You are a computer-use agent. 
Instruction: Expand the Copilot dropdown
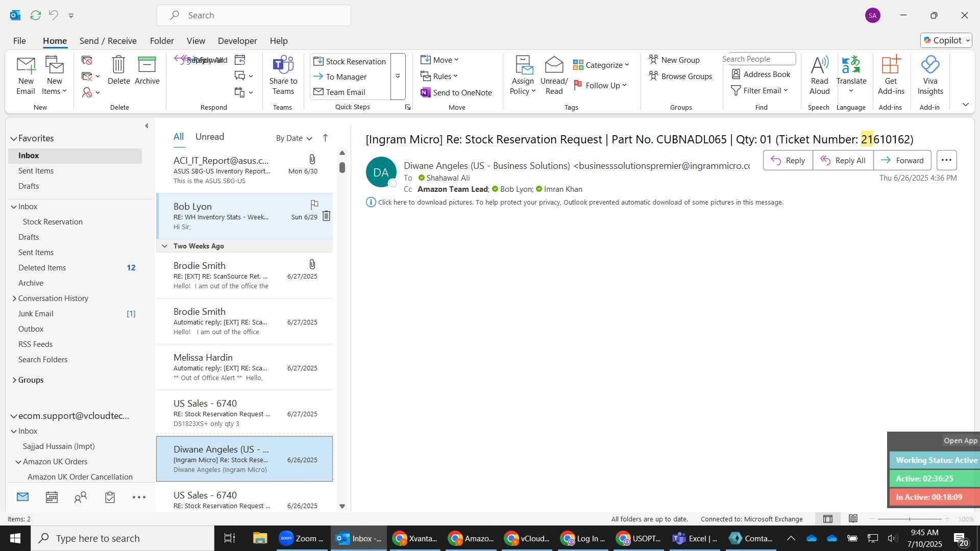pos(968,40)
